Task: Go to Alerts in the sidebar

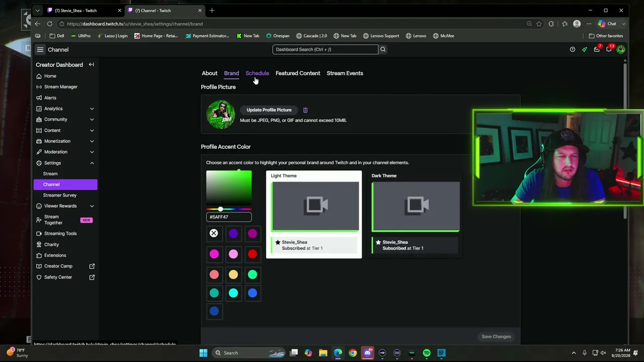Action: click(50, 98)
